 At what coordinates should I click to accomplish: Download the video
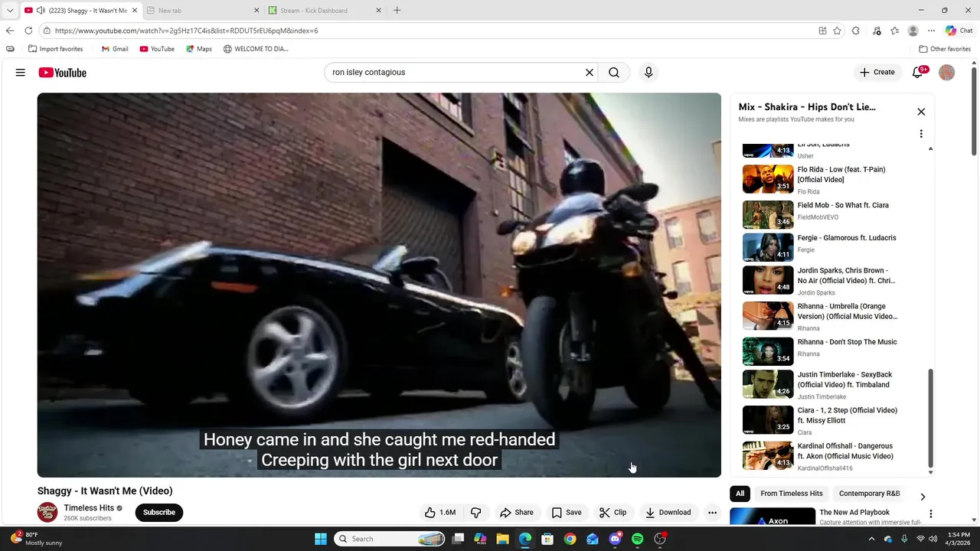(x=668, y=513)
